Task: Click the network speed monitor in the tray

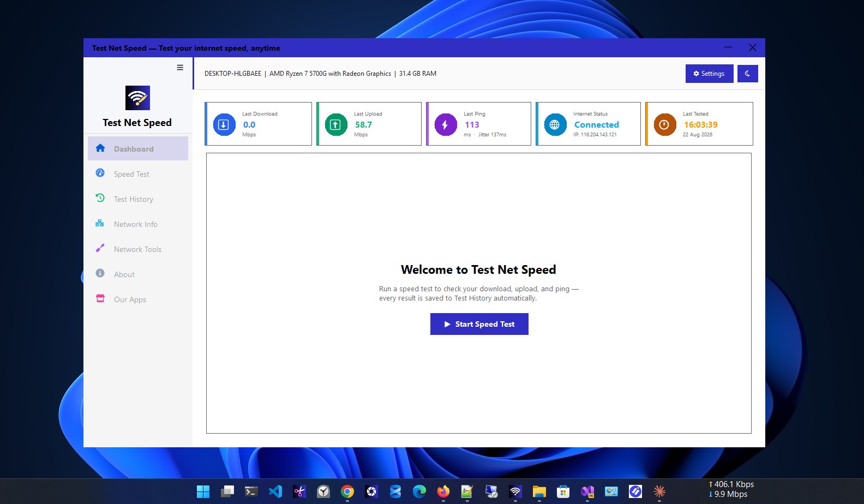Action: point(731,489)
